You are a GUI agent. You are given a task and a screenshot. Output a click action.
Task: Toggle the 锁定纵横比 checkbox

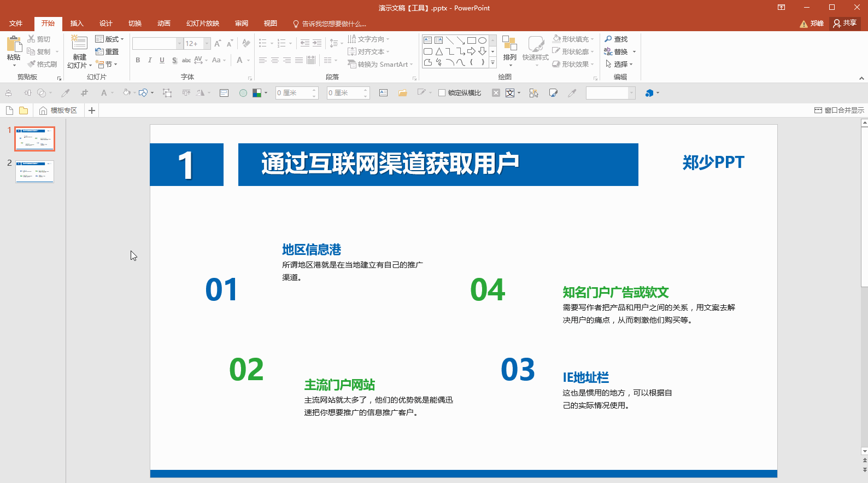(442, 93)
